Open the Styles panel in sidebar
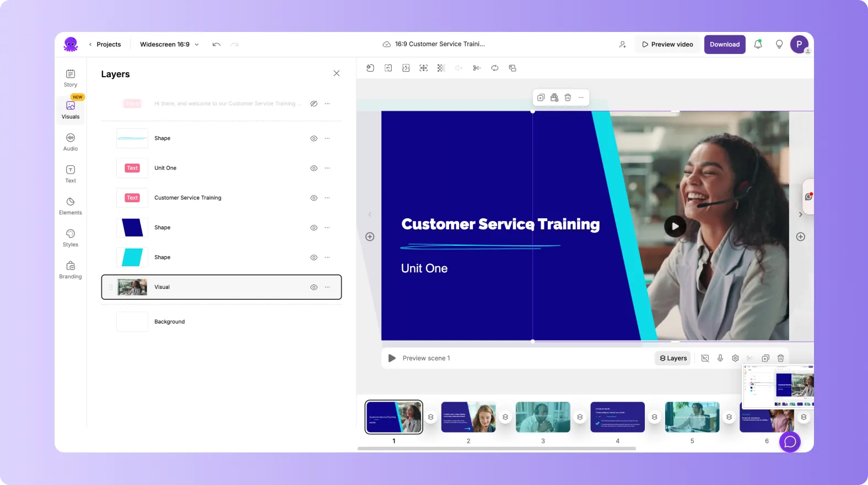The height and width of the screenshot is (485, 868). 71,238
